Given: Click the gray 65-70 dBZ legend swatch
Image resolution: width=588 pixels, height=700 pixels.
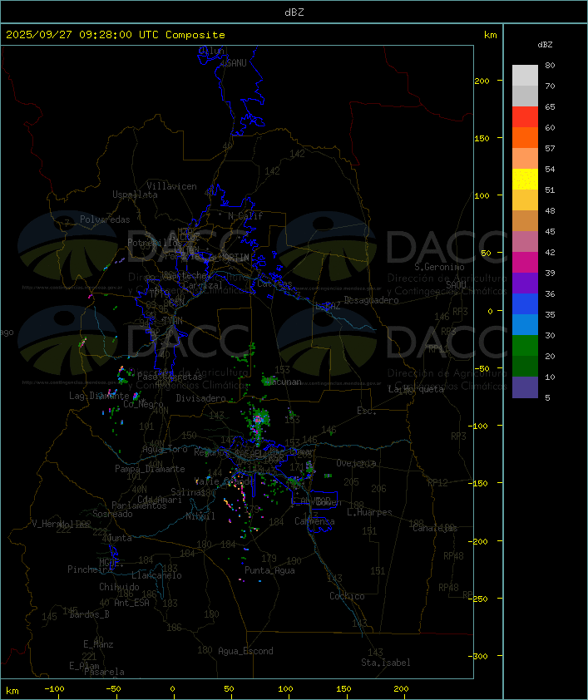Looking at the screenshot, I should pyautogui.click(x=525, y=96).
